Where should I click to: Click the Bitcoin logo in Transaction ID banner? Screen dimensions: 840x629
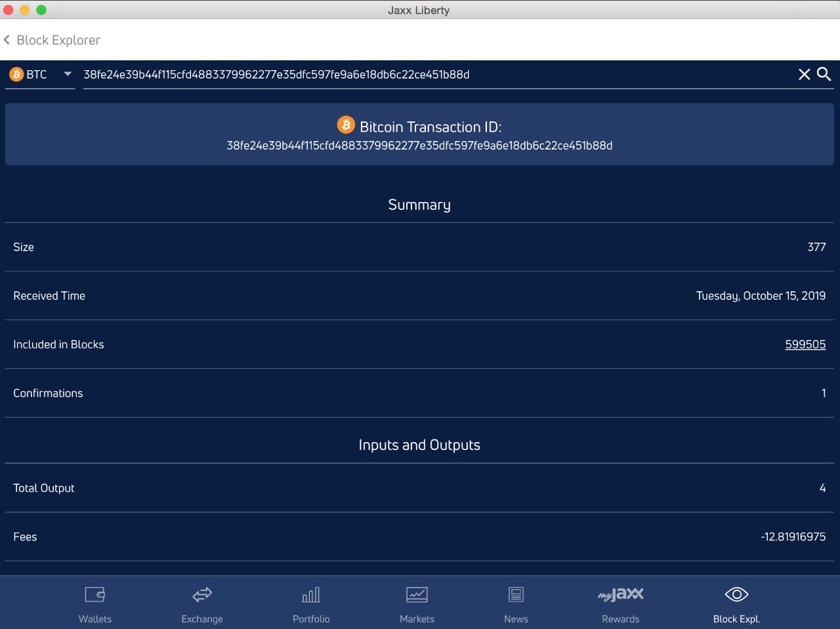(346, 125)
